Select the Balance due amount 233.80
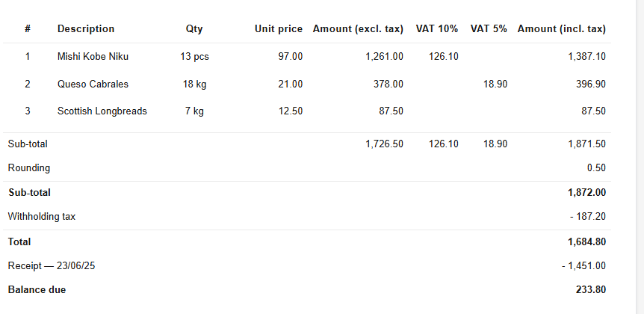This screenshot has width=644, height=314. point(590,289)
